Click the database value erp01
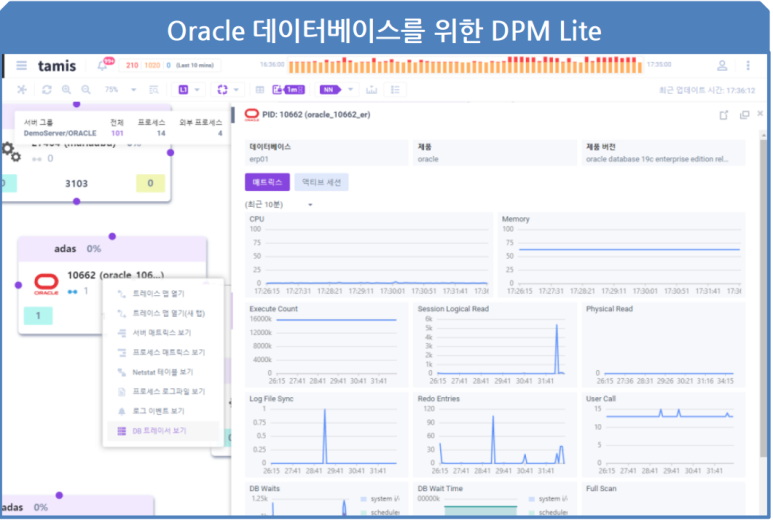Image resolution: width=773 pixels, height=521 pixels. click(x=259, y=159)
